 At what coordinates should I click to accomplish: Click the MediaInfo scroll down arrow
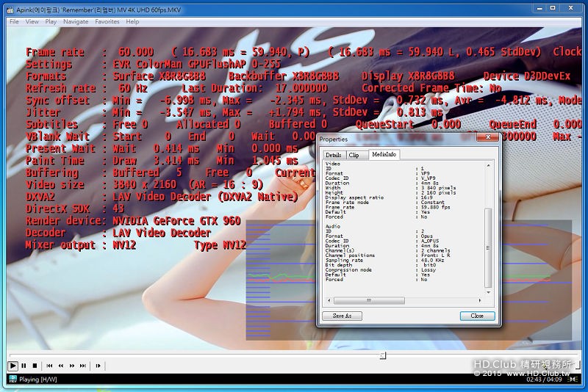(x=488, y=292)
